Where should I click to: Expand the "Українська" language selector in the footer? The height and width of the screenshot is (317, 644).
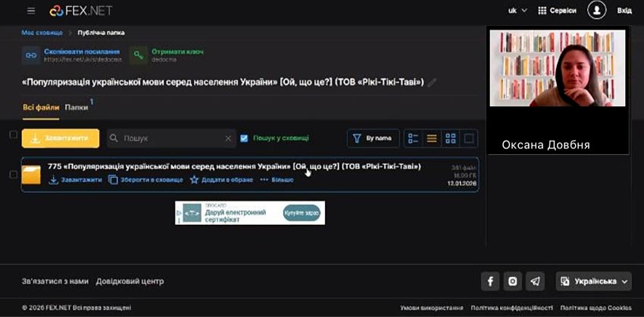[593, 281]
